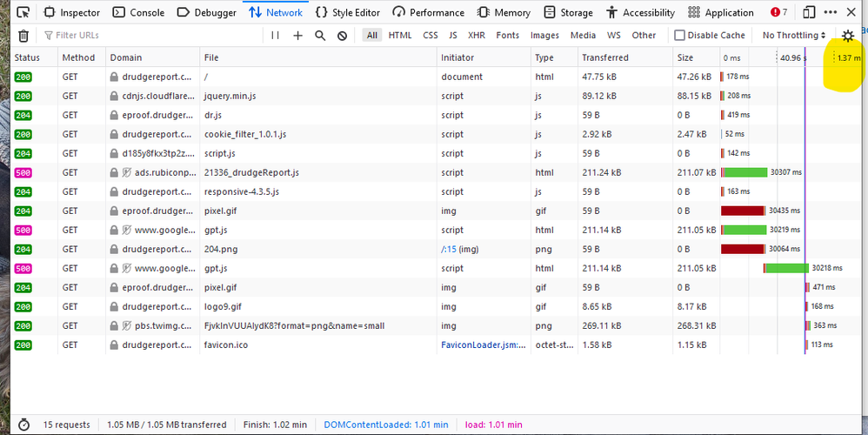Click the lock icon for cdnjs.cloudflare

(x=114, y=96)
